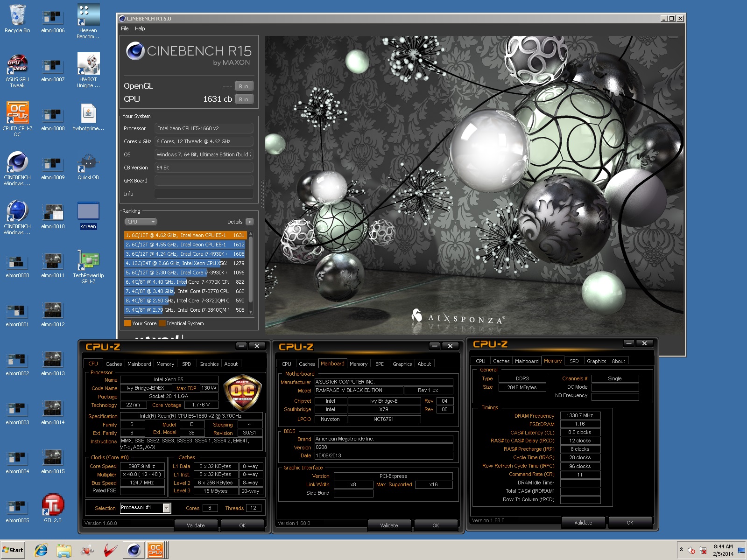Open elmor0013 screenshot file
Image resolution: width=747 pixels, height=560 pixels.
pos(53,364)
